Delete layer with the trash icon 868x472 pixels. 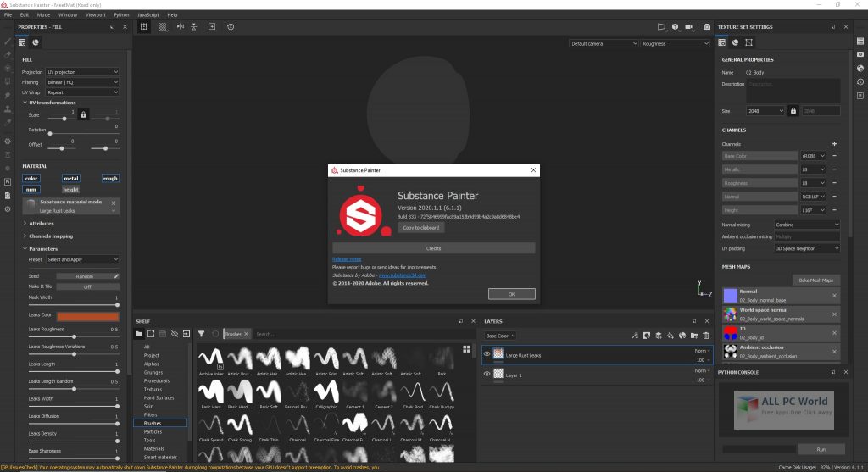click(x=706, y=336)
